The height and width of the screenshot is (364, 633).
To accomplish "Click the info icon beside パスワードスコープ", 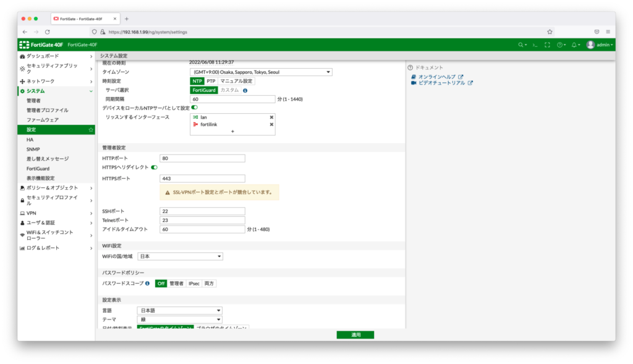I will 147,283.
